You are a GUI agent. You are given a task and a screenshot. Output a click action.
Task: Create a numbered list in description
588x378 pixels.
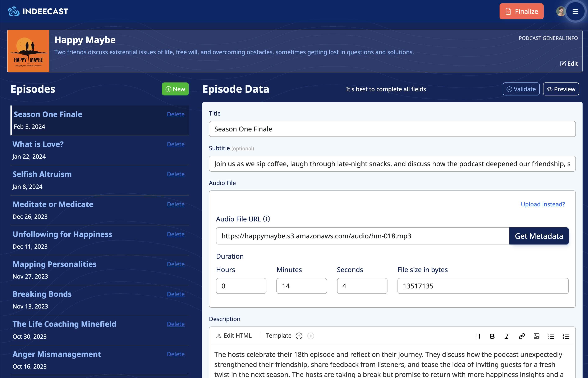566,336
